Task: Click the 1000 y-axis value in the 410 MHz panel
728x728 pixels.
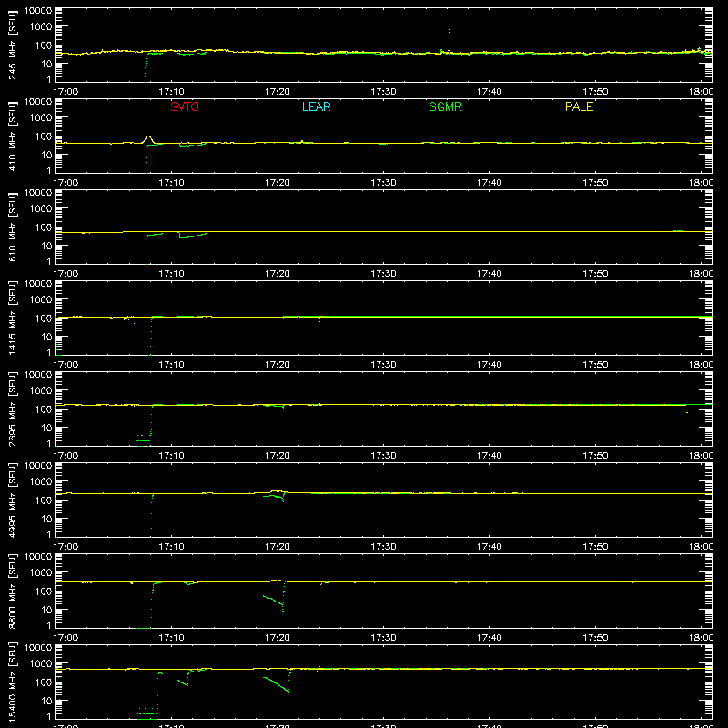Action: point(41,117)
